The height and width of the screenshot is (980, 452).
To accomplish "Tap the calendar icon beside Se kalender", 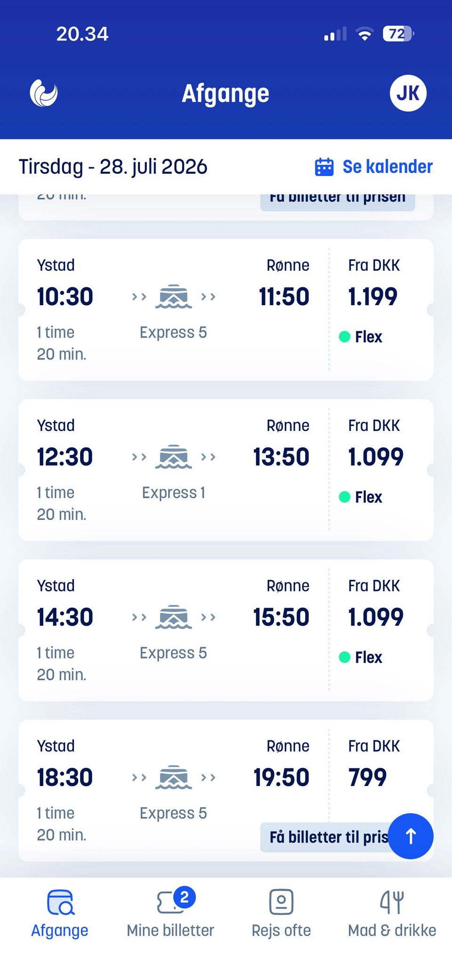I will (324, 167).
